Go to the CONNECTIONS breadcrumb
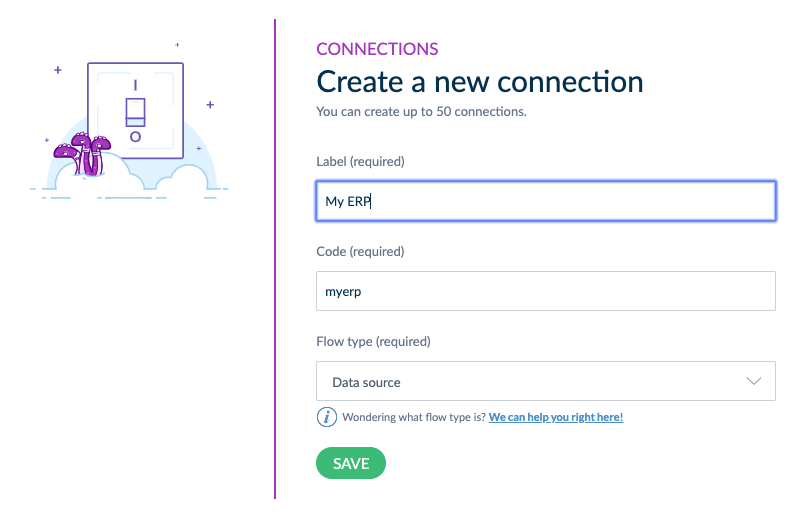Screen dimensions: 796x522 pos(377,49)
